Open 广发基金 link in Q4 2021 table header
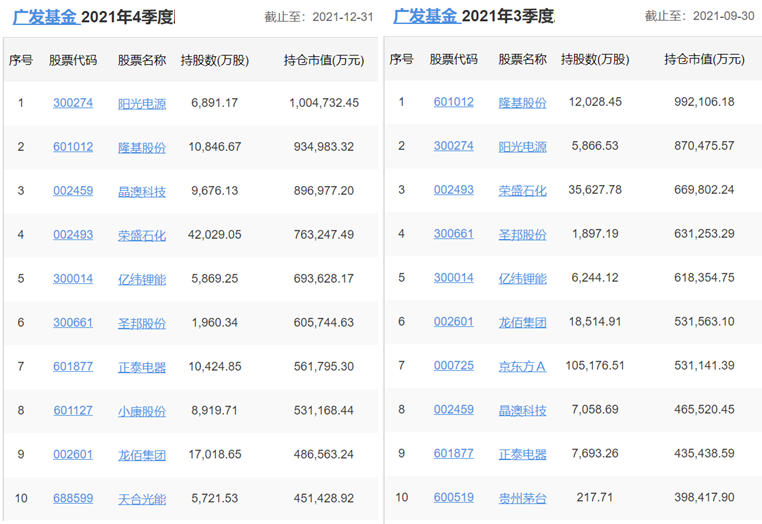Image resolution: width=762 pixels, height=524 pixels. [45, 17]
